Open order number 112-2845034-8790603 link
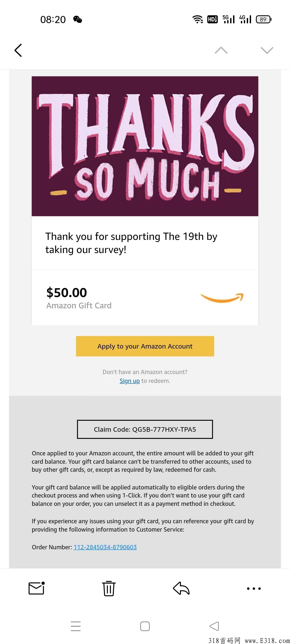The image size is (290, 644). 105,547
